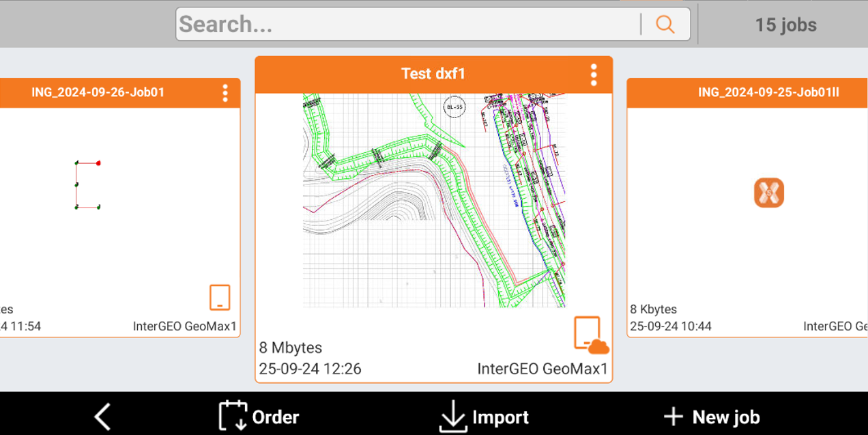868x435 pixels.
Task: Click the local device icon on ING_2024-09-26-Job01
Action: [220, 298]
